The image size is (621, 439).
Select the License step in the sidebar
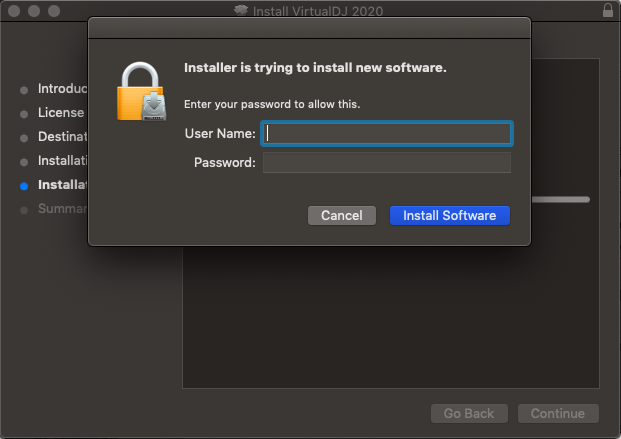60,113
